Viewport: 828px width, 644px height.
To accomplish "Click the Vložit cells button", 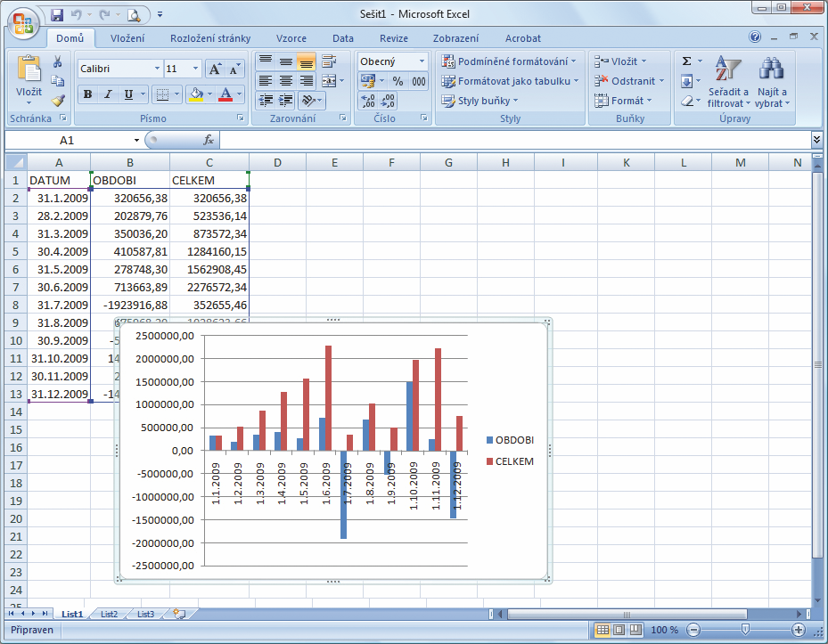I will (x=621, y=61).
